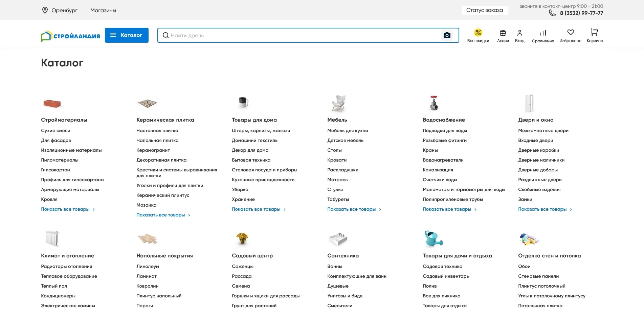
Task: Select Оренбург city location selector
Action: pyautogui.click(x=60, y=11)
